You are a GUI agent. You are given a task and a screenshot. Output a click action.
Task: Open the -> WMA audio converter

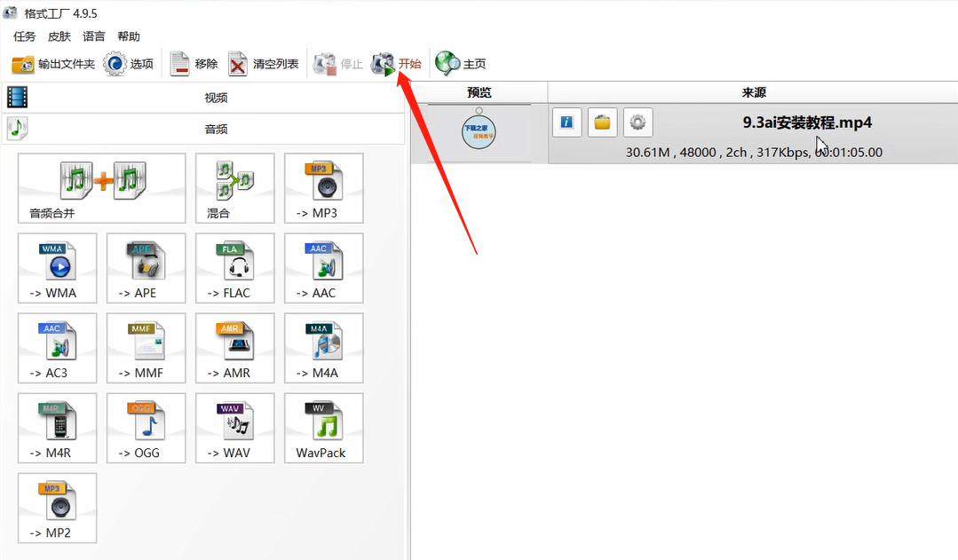[x=57, y=268]
